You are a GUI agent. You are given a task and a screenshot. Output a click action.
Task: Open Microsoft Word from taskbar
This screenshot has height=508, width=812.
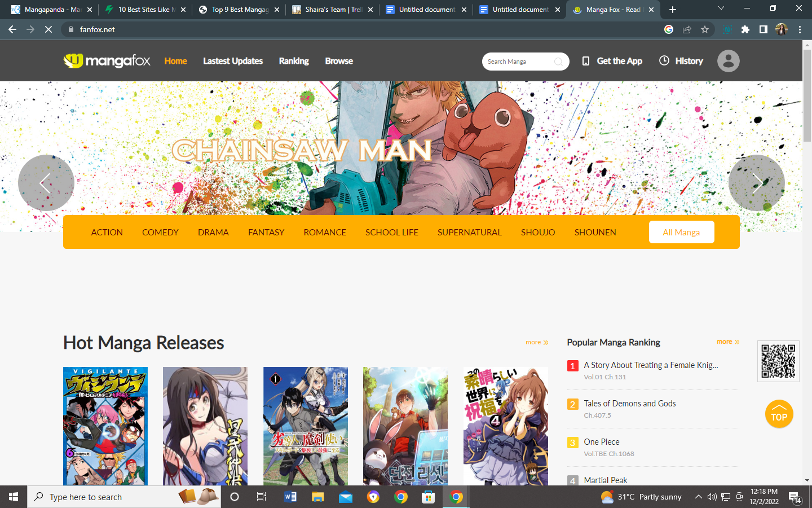(x=290, y=497)
